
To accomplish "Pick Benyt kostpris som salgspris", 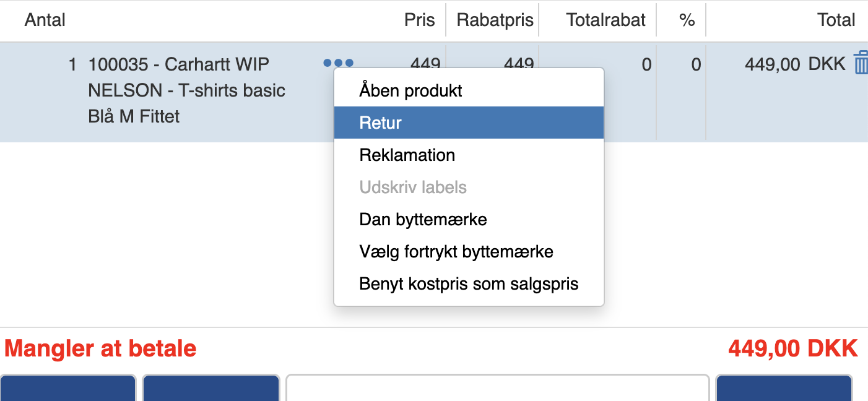I will click(x=469, y=284).
